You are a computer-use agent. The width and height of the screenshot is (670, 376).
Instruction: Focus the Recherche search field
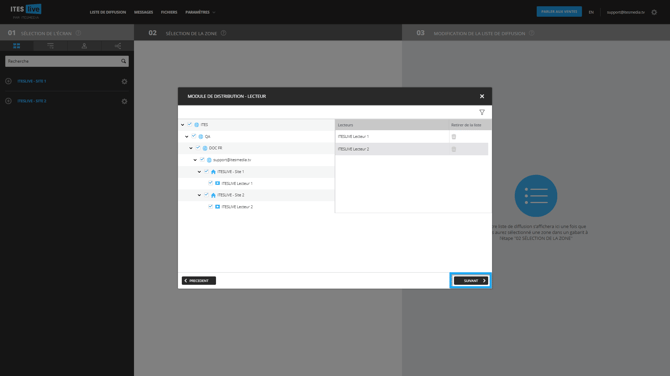click(x=63, y=61)
